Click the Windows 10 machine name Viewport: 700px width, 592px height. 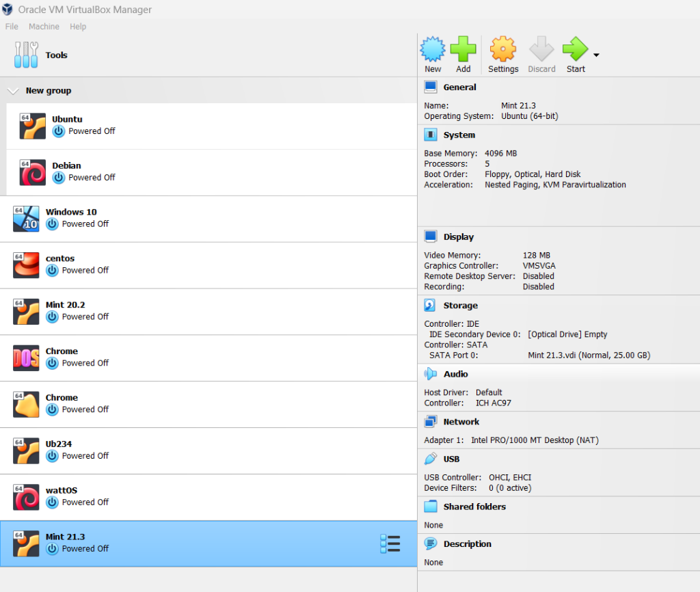tap(71, 212)
